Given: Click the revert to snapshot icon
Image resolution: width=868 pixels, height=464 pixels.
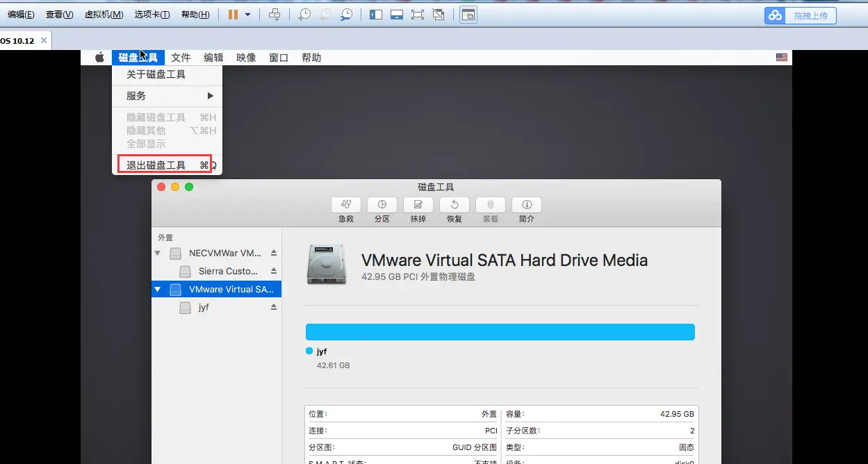Looking at the screenshot, I should [325, 15].
